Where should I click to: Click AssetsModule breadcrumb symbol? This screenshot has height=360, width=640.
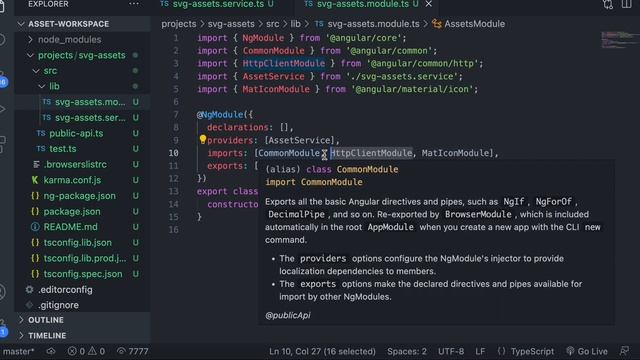coord(474,24)
